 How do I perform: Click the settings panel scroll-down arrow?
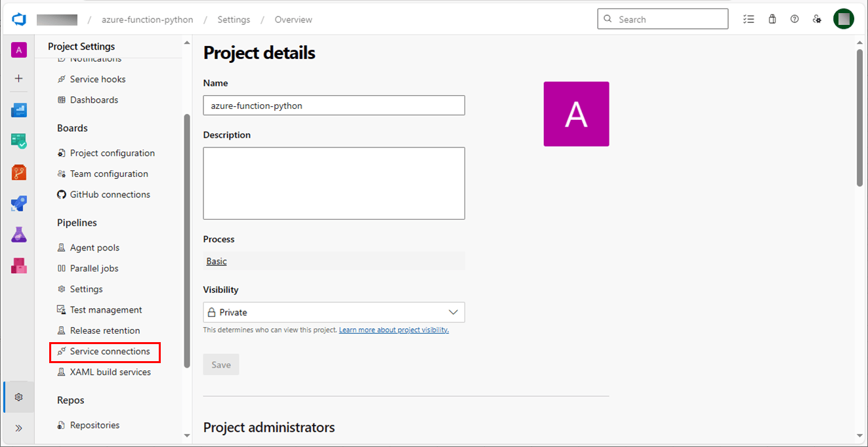click(187, 435)
